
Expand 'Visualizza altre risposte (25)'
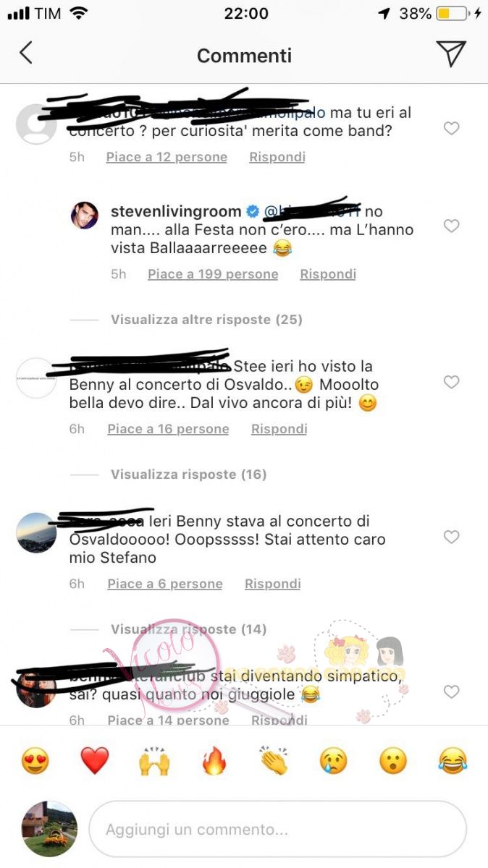tap(206, 319)
